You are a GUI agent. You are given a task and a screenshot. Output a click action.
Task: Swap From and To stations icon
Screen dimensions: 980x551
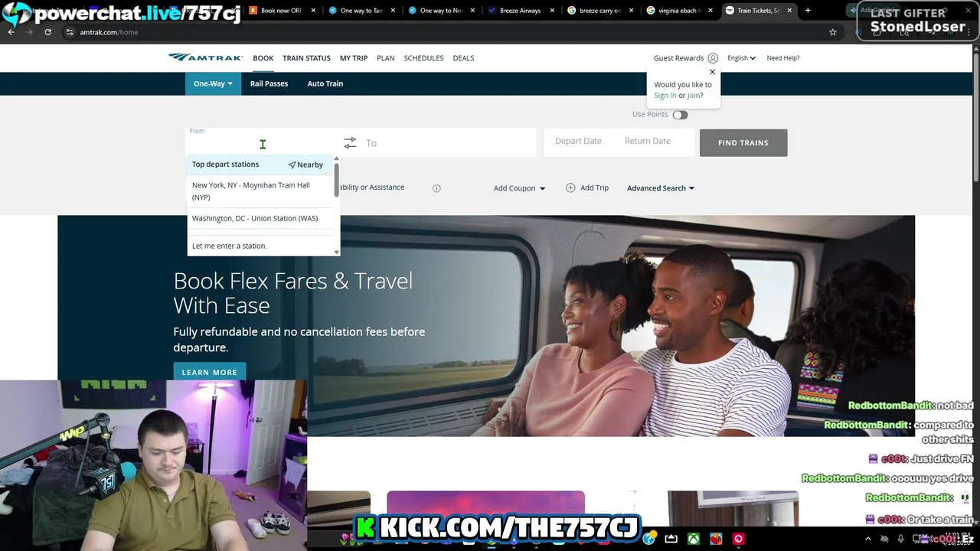pyautogui.click(x=350, y=143)
